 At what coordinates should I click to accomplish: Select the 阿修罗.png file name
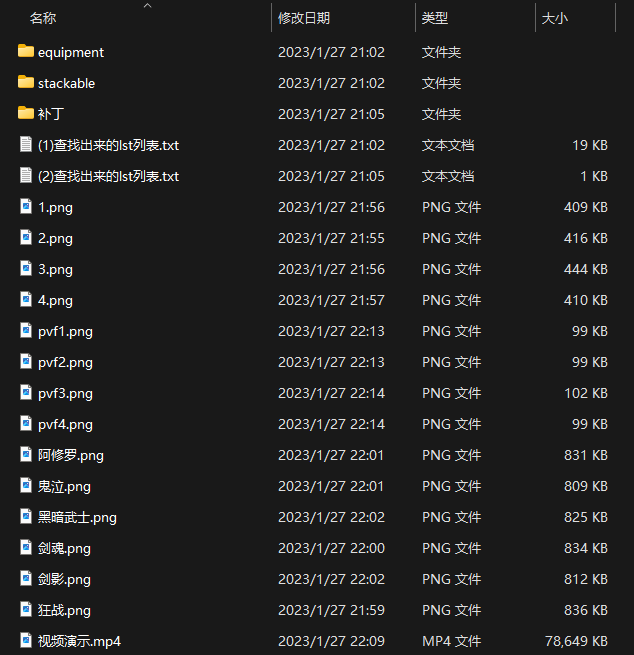point(71,455)
